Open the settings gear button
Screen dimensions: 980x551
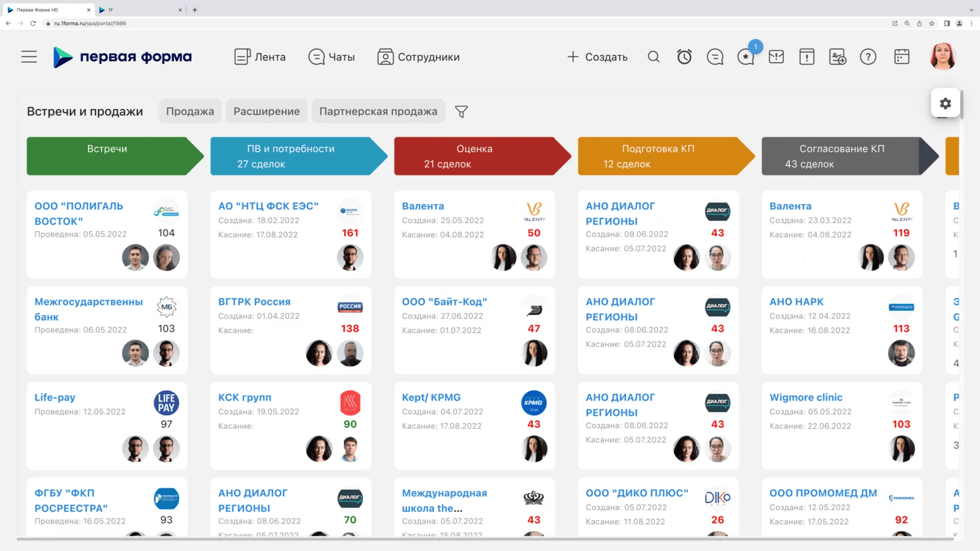(x=945, y=103)
